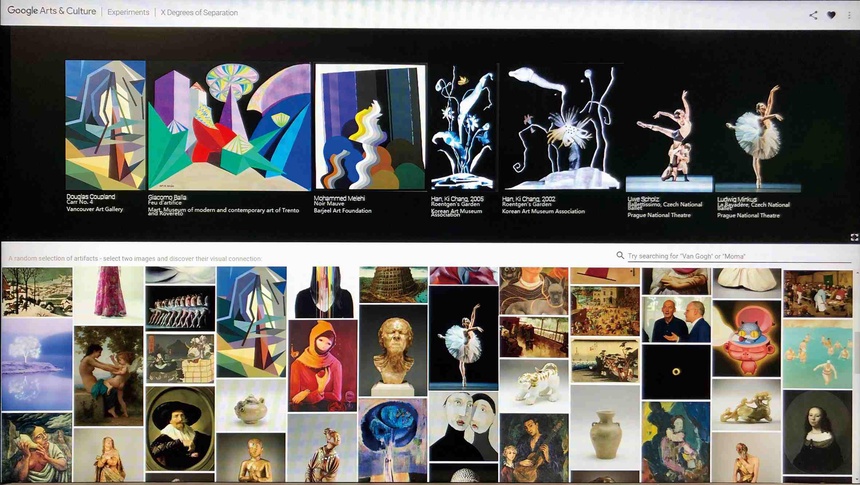The width and height of the screenshot is (860, 485).
Task: Focus the 'Try searching for Van Gogh' field
Action: pos(739,256)
